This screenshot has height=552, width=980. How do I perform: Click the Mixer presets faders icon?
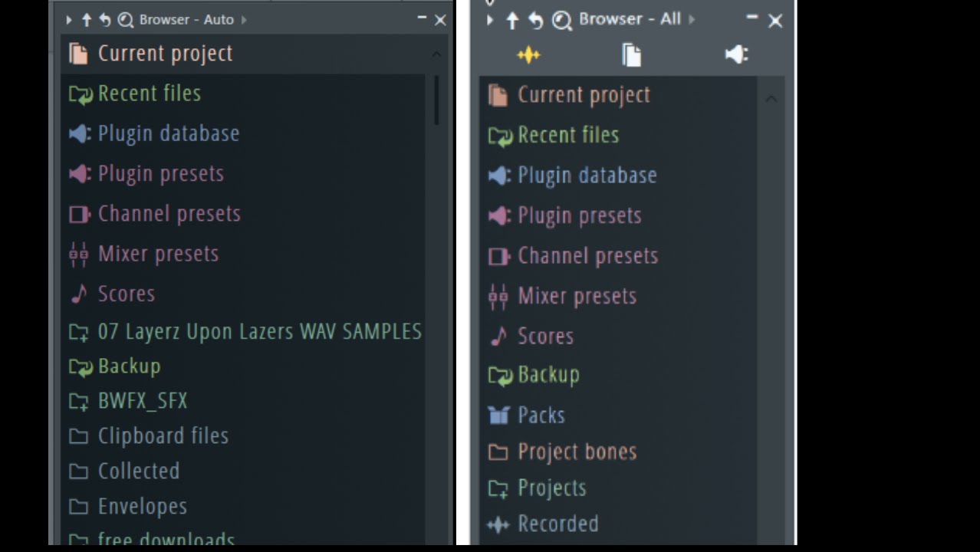coord(79,254)
